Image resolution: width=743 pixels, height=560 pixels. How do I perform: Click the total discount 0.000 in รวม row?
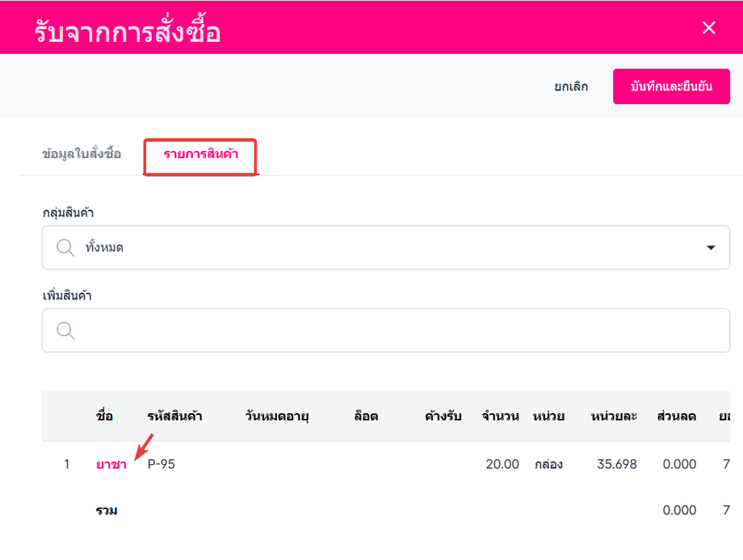pos(679,510)
